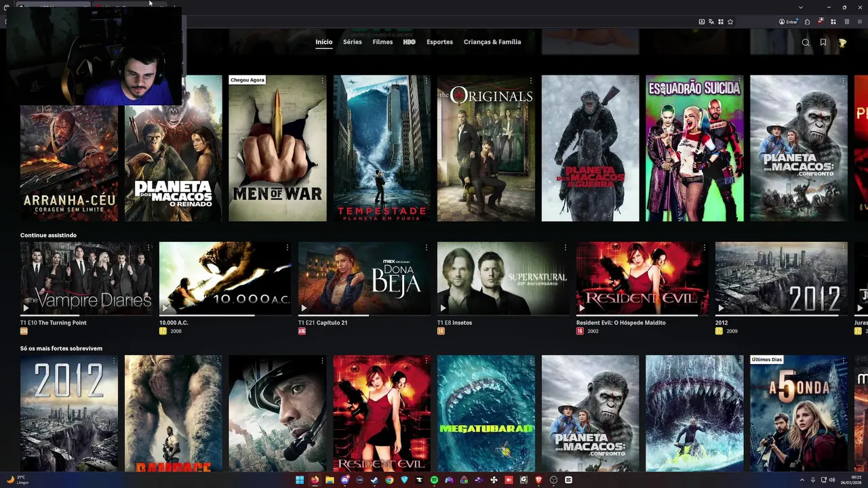The width and height of the screenshot is (868, 488).
Task: Click 10.000 A.C. playback progress bar
Action: pyautogui.click(x=225, y=315)
